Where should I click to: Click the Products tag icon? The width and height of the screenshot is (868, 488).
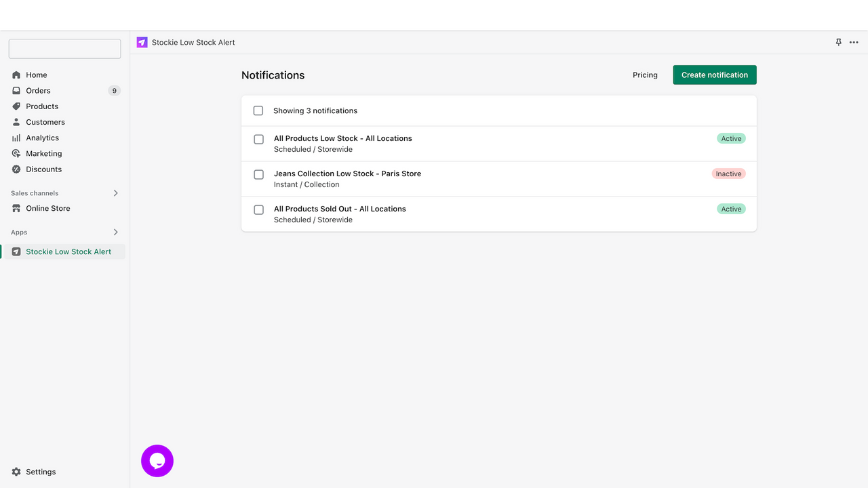click(16, 106)
